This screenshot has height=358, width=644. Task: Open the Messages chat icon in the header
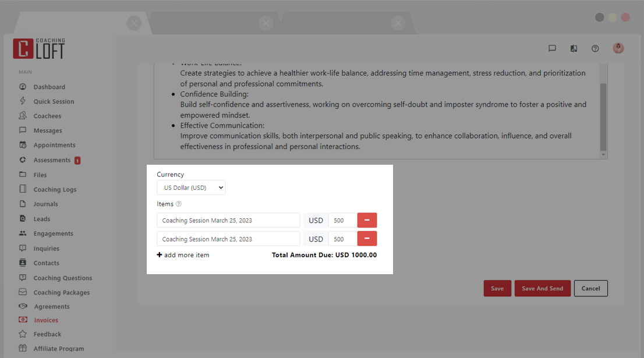point(552,48)
